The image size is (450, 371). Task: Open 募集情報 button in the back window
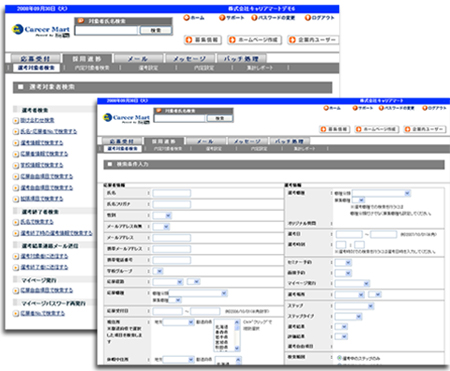[203, 40]
